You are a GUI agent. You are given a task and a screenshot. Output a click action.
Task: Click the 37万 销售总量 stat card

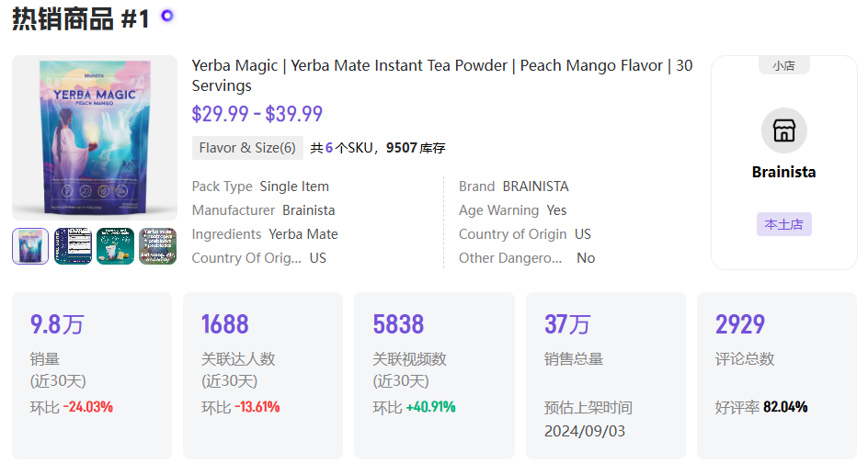[606, 376]
